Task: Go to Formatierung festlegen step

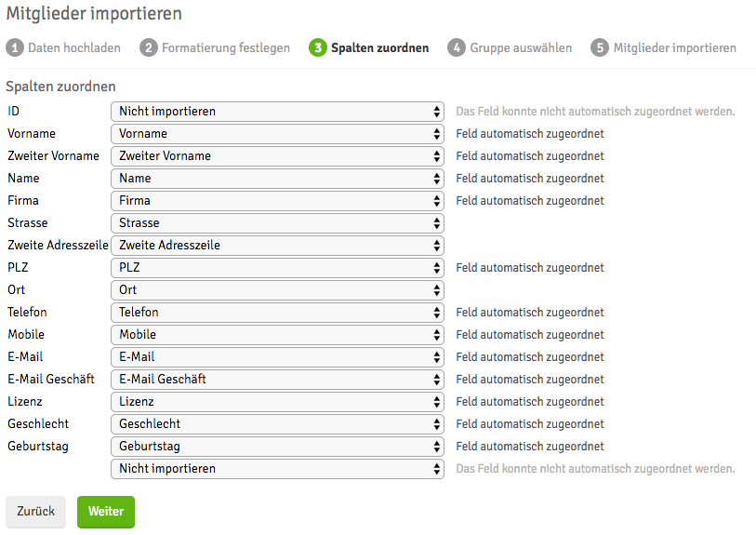Action: 225,47
